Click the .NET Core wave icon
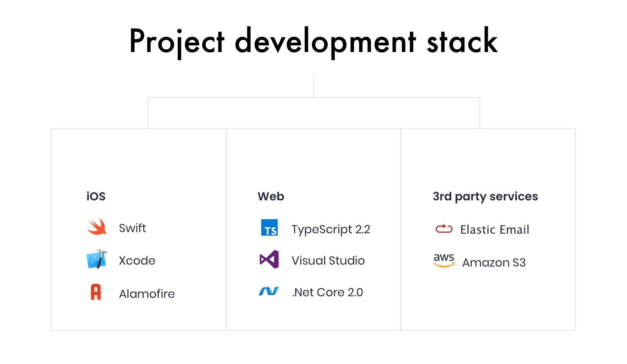The height and width of the screenshot is (364, 627). [x=269, y=291]
